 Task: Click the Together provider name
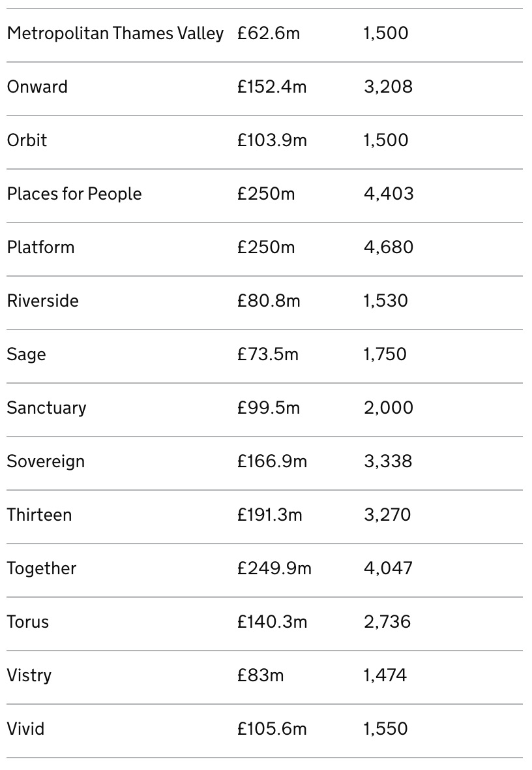[x=42, y=568]
